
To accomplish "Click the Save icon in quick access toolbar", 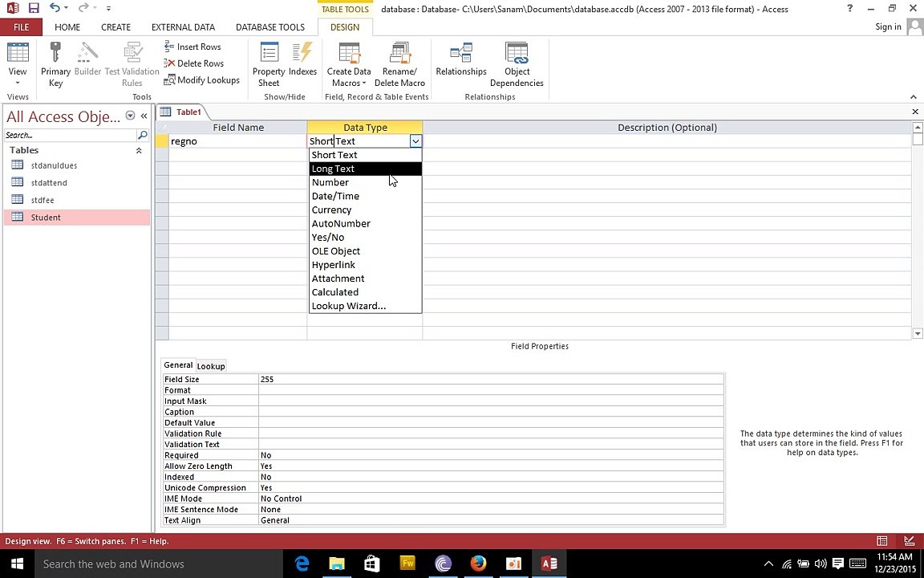I will tap(34, 9).
